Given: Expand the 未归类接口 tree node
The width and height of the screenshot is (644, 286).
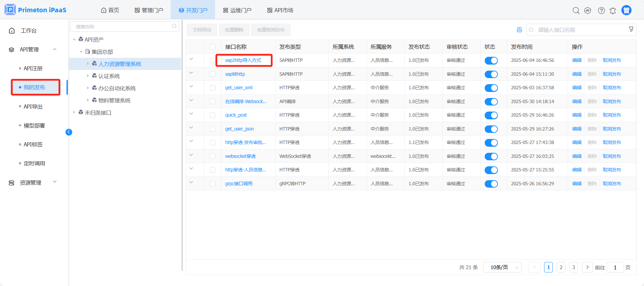Looking at the screenshot, I should pos(74,112).
